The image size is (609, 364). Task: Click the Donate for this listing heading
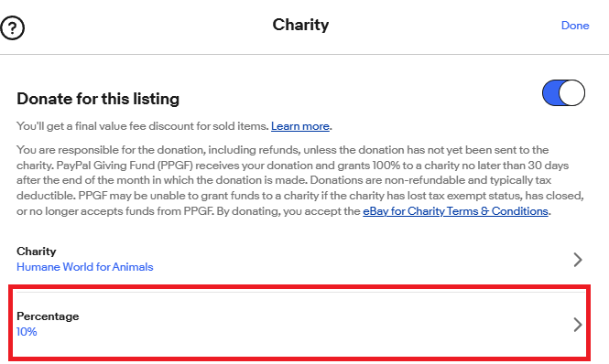point(98,99)
